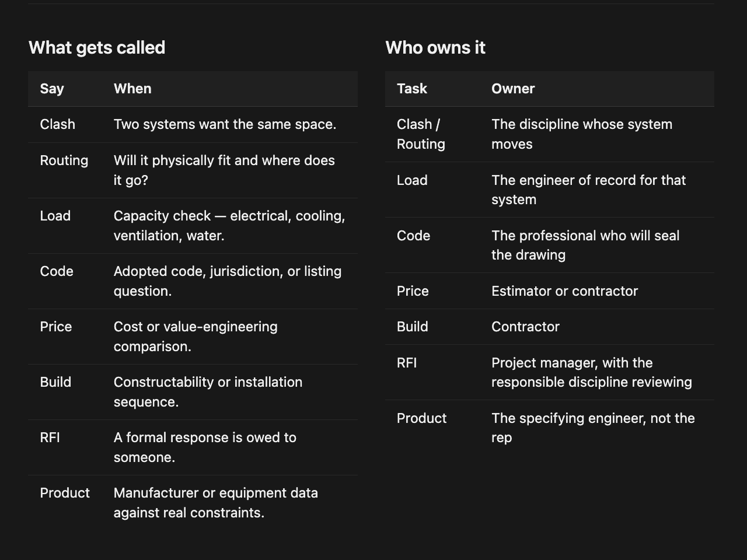Select the 'Contractor' owner cell for Build
The image size is (747, 560).
(x=525, y=327)
